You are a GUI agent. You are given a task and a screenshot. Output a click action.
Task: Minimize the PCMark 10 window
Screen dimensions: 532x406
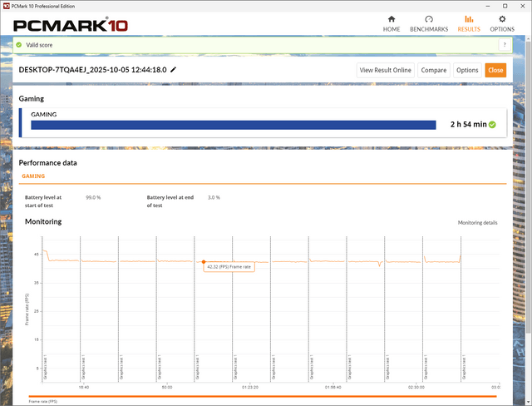(488, 6)
